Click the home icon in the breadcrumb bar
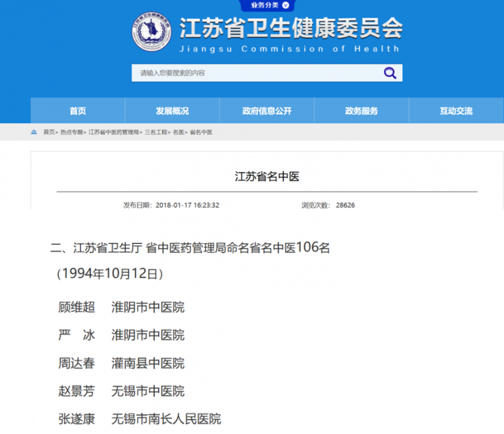 pyautogui.click(x=34, y=132)
